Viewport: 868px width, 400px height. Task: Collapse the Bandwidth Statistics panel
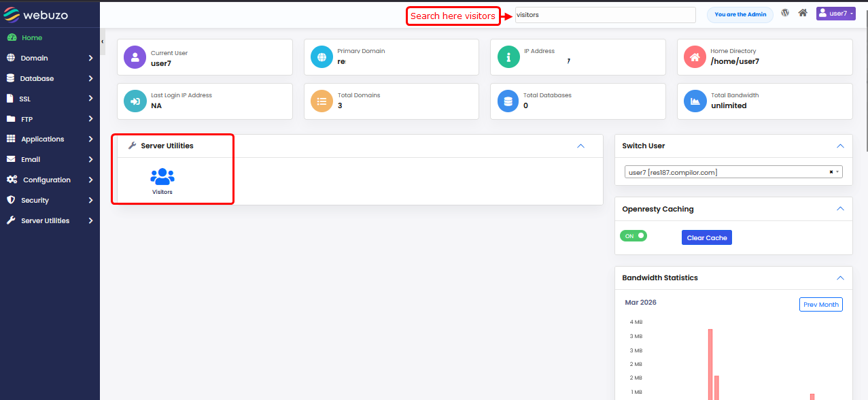(x=840, y=278)
